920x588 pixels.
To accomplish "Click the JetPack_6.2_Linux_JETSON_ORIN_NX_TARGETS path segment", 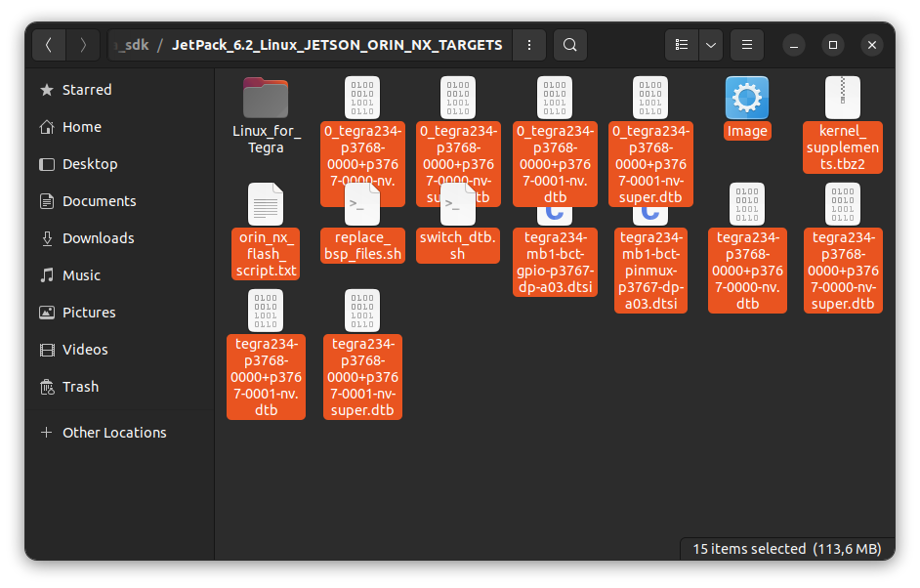I will pos(337,45).
